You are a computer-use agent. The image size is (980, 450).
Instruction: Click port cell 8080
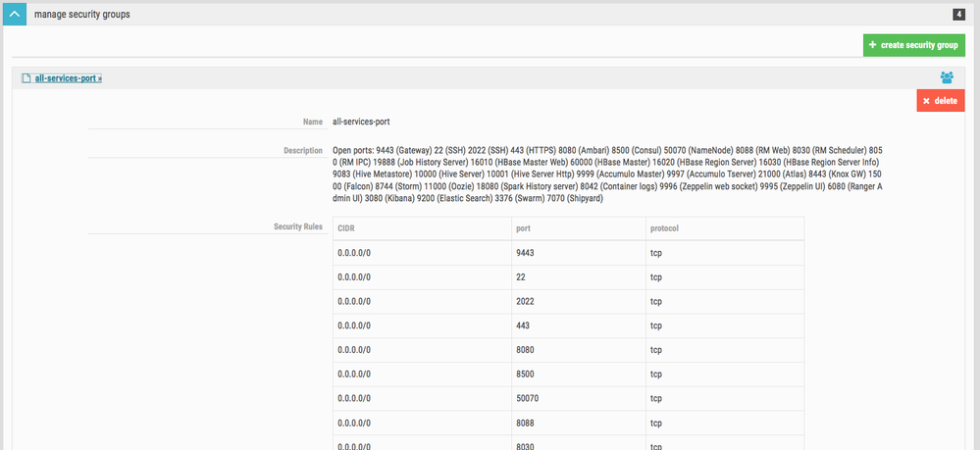[x=579, y=350]
